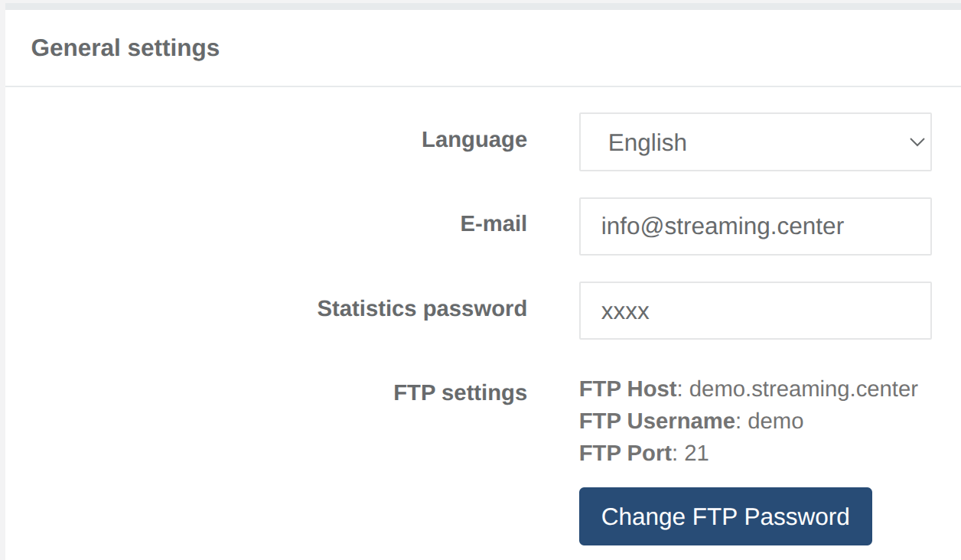Click the "demo" FTP username value

pyautogui.click(x=776, y=421)
